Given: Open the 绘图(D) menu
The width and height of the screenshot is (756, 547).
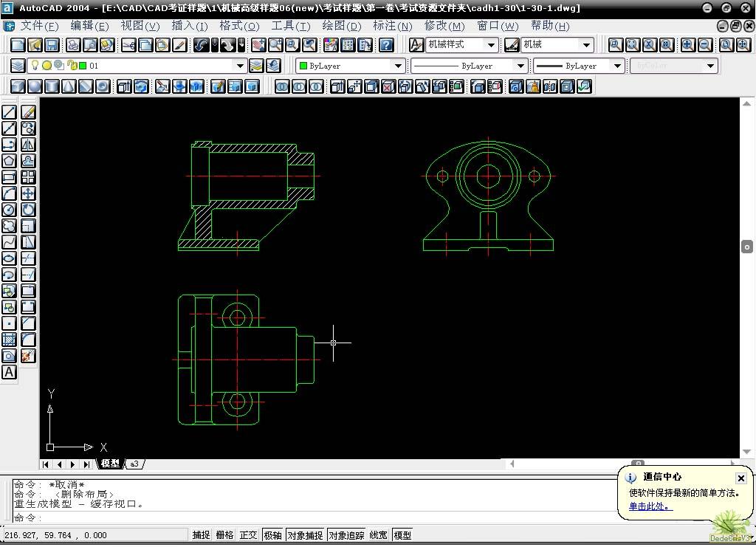Looking at the screenshot, I should tap(341, 26).
